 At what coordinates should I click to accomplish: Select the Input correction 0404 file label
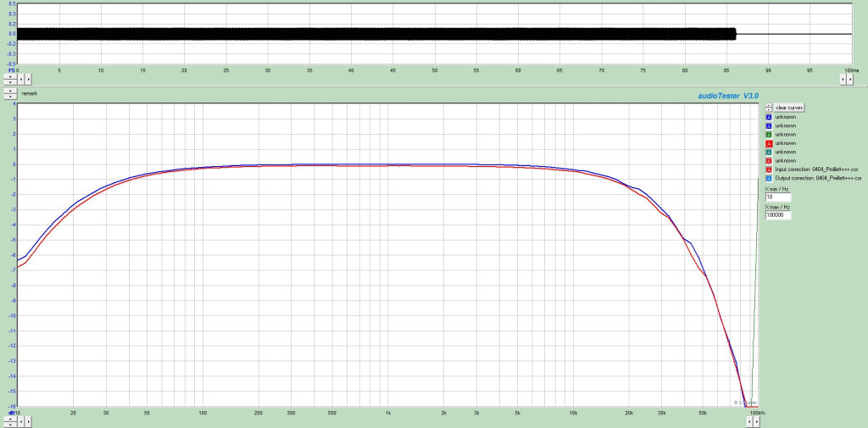[x=817, y=170]
